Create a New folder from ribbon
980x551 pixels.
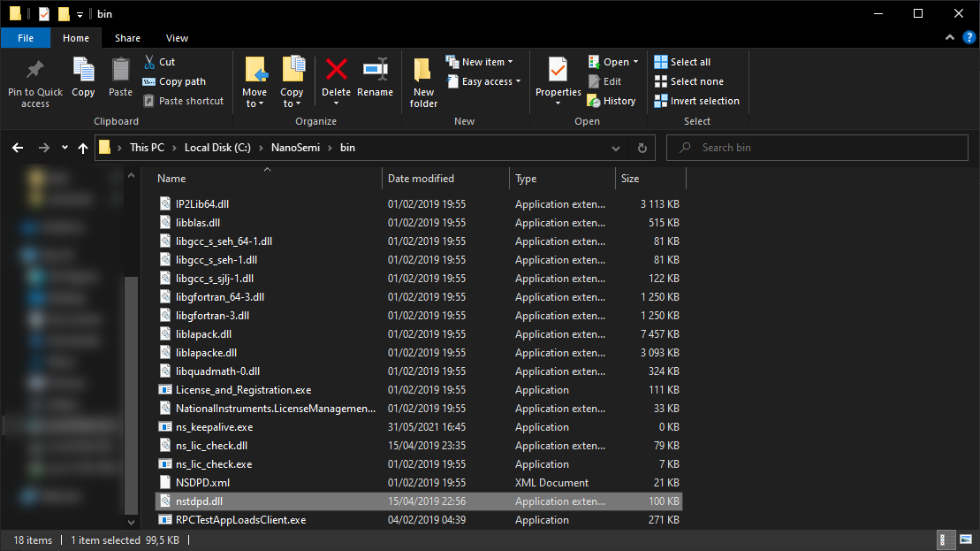(423, 81)
